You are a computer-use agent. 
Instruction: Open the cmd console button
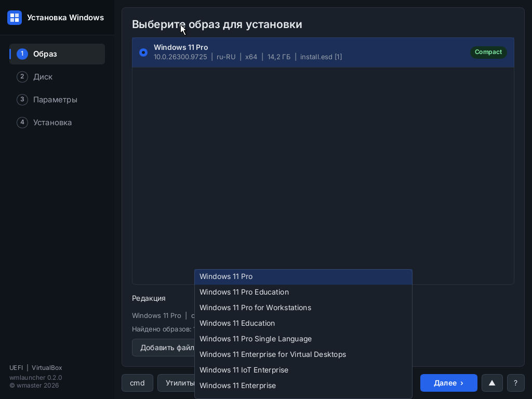click(137, 383)
